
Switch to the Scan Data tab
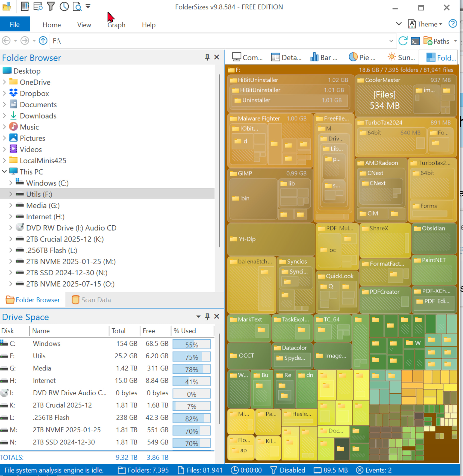[91, 300]
